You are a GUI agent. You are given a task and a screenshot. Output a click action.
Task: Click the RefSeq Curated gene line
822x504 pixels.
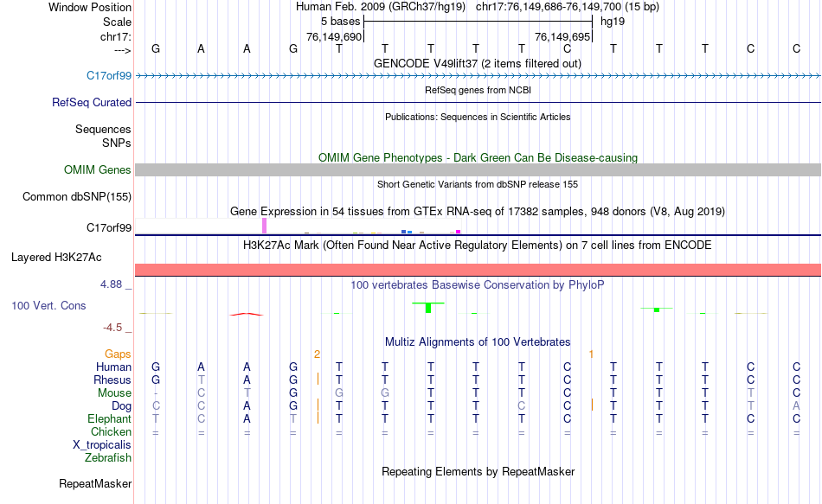click(x=478, y=102)
